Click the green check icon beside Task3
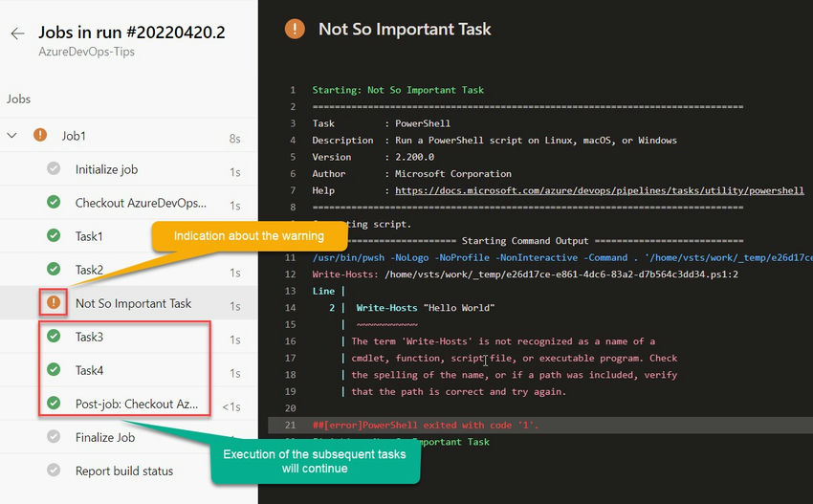This screenshot has height=504, width=813. (x=54, y=336)
